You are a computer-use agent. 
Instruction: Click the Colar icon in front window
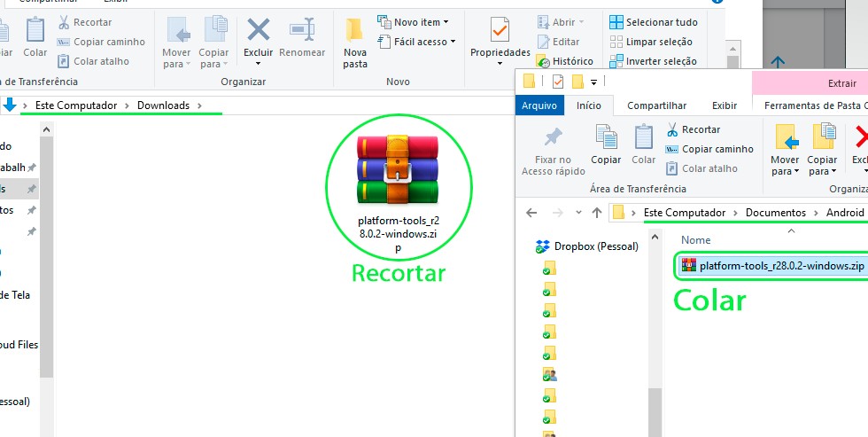[644, 137]
